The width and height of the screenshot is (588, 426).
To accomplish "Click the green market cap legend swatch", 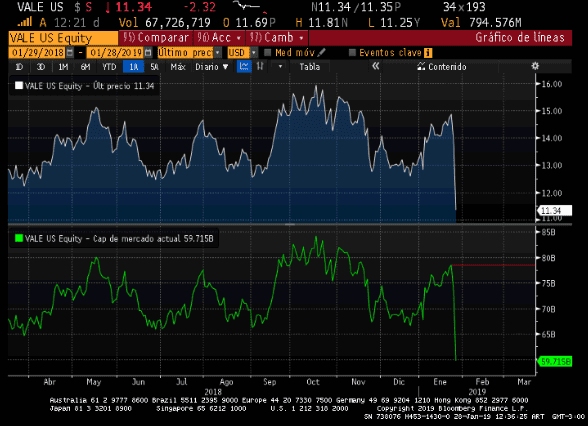I will (19, 238).
